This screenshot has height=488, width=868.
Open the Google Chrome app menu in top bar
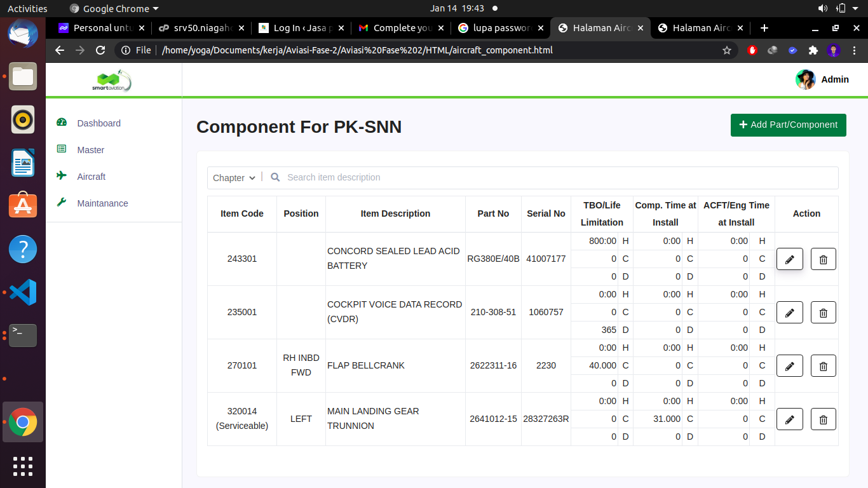(x=114, y=9)
